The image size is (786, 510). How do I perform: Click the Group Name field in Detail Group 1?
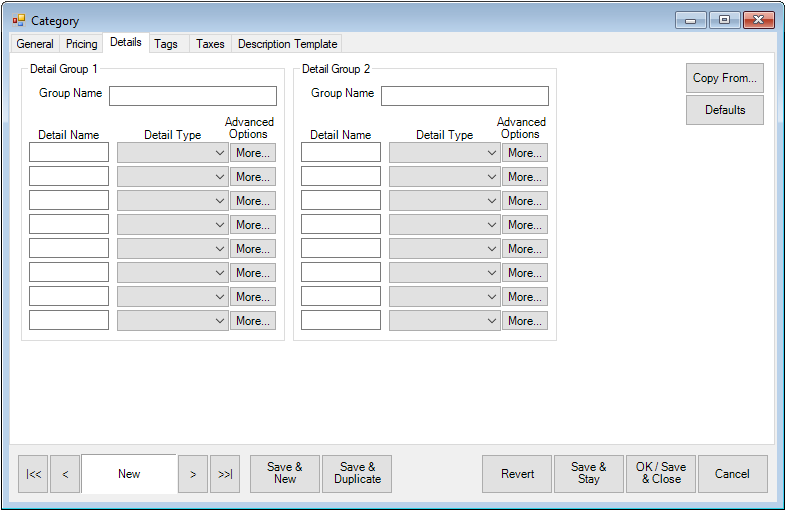click(193, 96)
